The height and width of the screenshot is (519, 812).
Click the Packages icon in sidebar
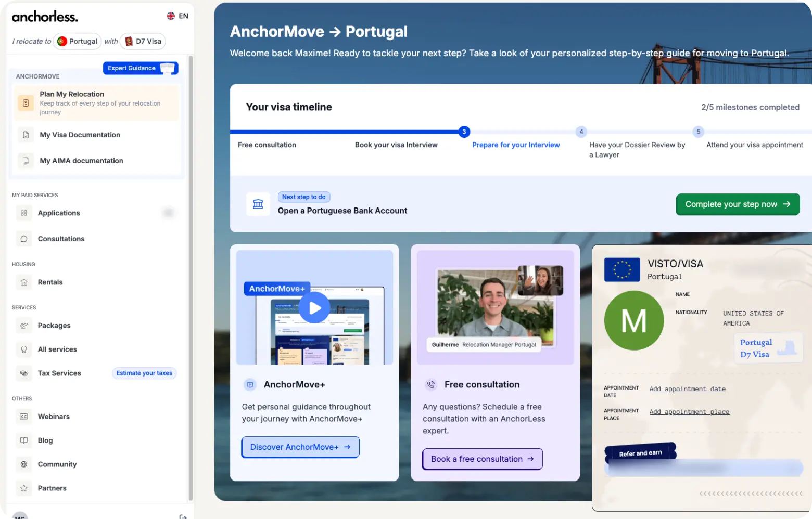coord(24,326)
